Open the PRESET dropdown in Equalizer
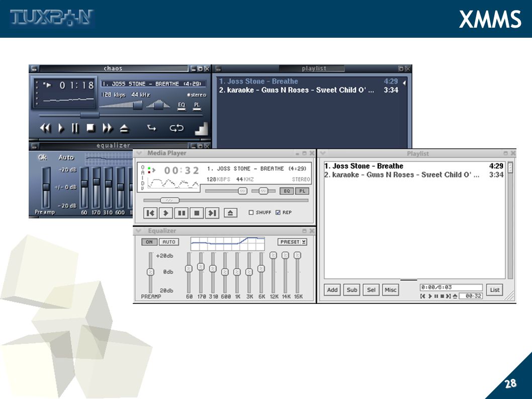The width and height of the screenshot is (532, 399). (293, 242)
